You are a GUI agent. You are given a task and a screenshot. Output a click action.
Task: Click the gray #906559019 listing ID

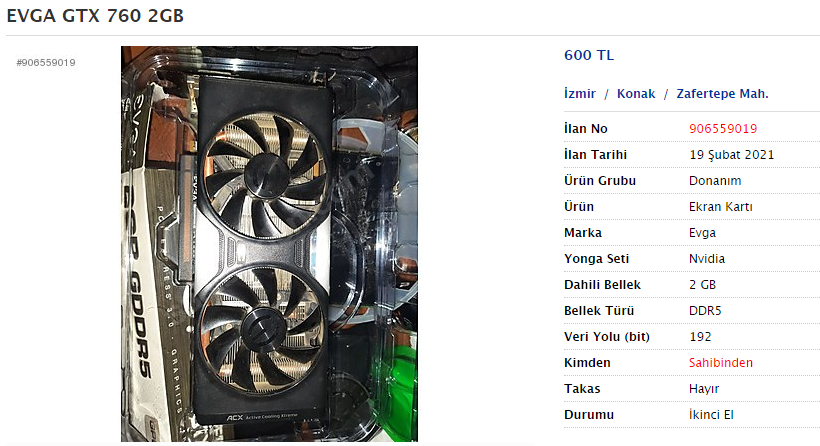pos(46,63)
